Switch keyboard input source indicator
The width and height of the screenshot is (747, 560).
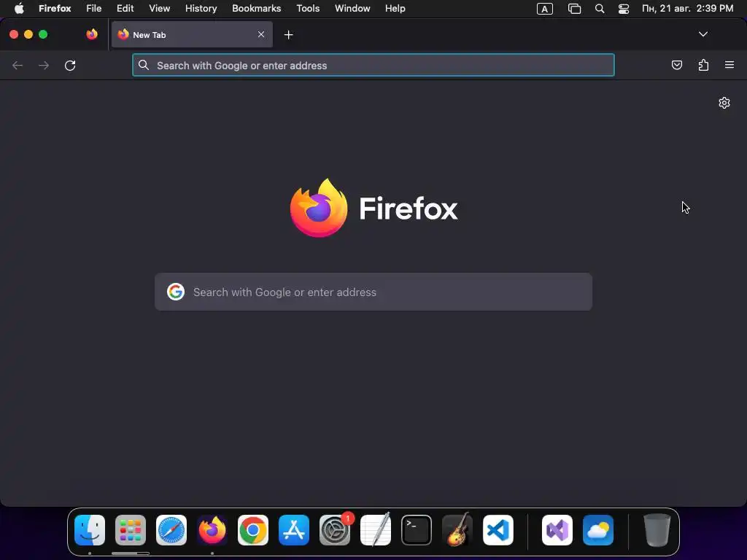tap(544, 9)
